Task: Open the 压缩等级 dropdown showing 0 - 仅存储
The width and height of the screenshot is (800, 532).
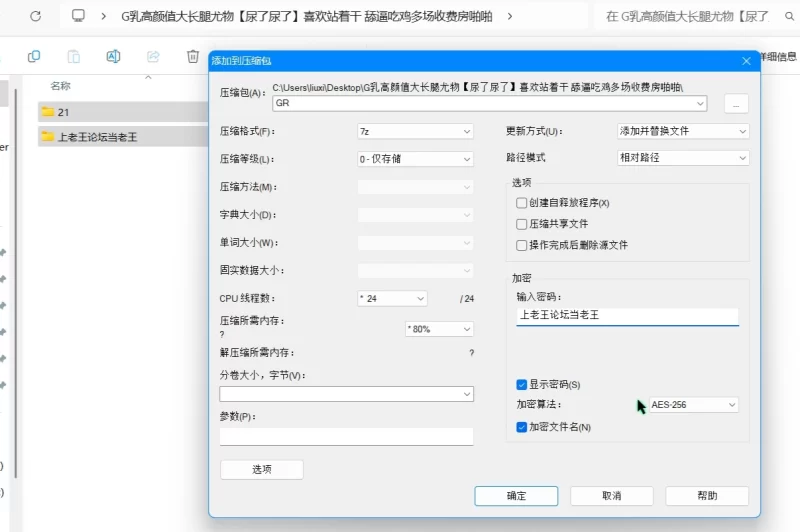Action: (x=415, y=159)
